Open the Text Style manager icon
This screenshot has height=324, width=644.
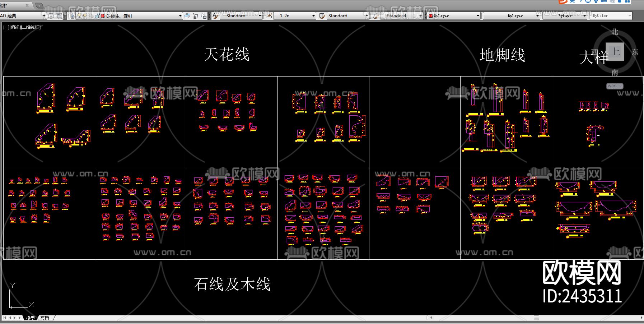click(215, 16)
